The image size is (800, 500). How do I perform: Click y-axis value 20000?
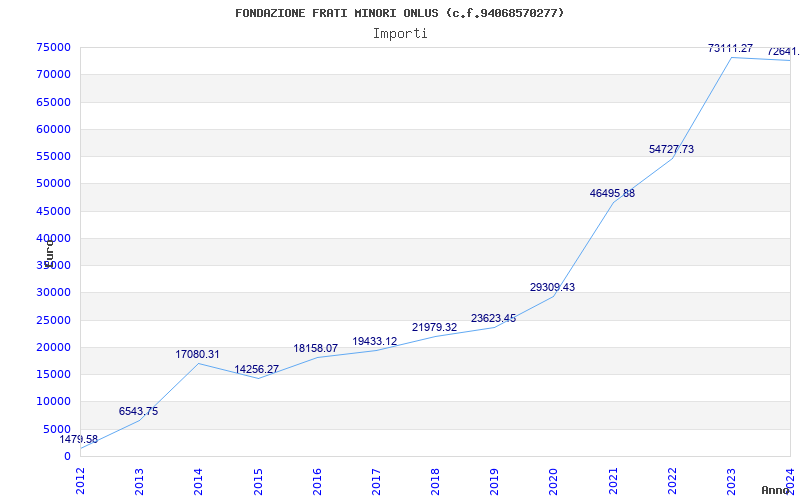54,347
